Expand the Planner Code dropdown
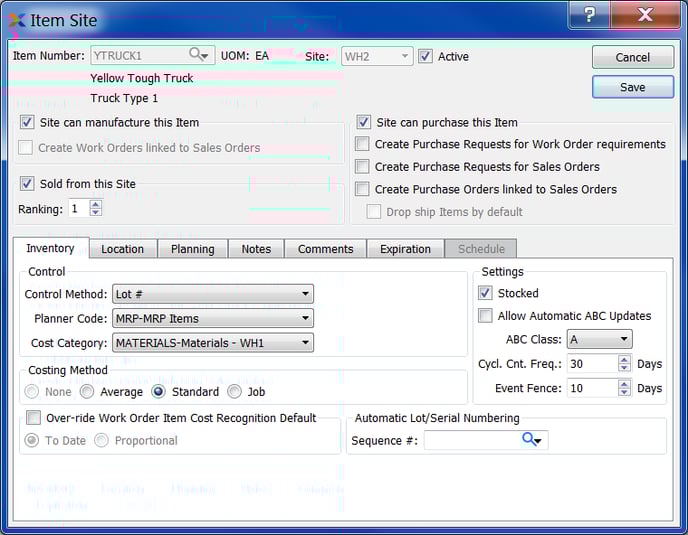 tap(210, 319)
